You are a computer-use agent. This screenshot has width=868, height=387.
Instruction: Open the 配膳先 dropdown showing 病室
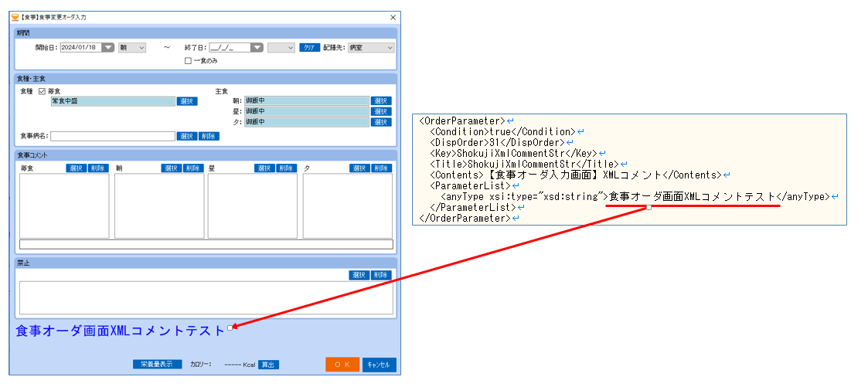[371, 48]
